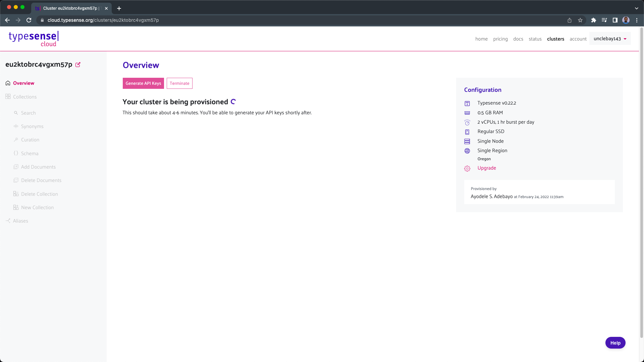Click the Typesense v0.22.2 text
This screenshot has height=362, width=644.
coord(496,103)
